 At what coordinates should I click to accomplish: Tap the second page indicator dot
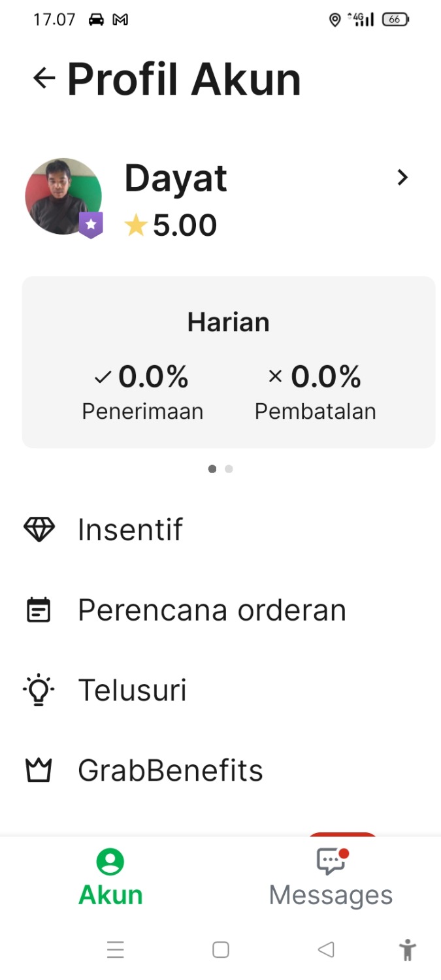pyautogui.click(x=229, y=469)
